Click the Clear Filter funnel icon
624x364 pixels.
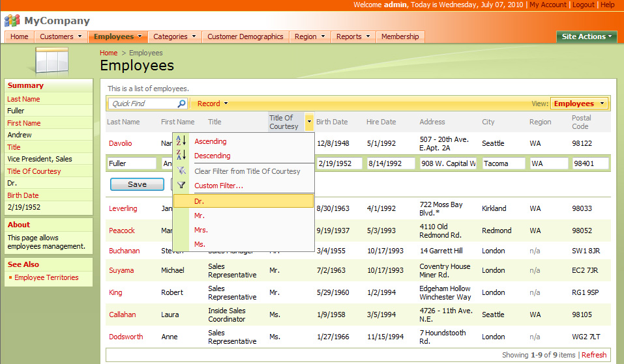(181, 171)
